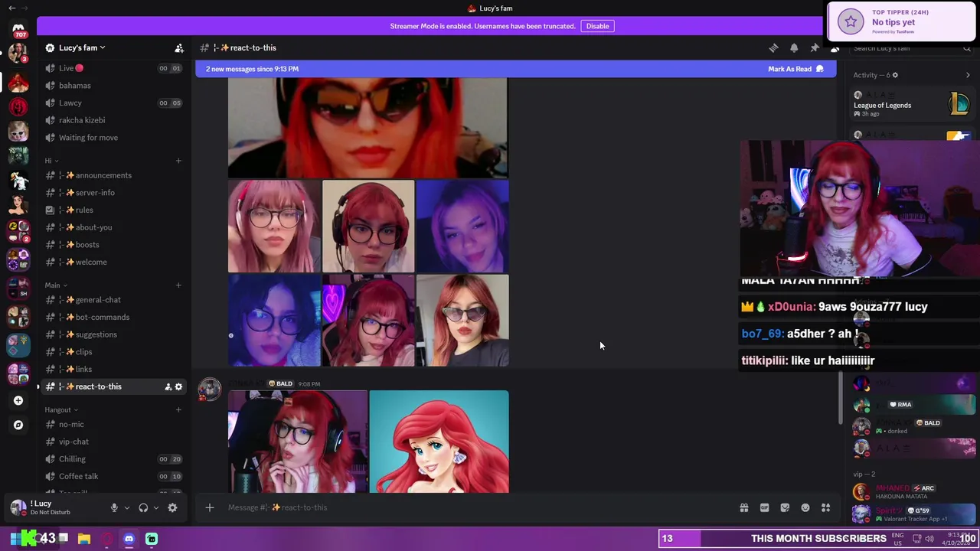Image resolution: width=980 pixels, height=551 pixels.
Task: Open the red circle emblem server icon
Action: click(18, 107)
